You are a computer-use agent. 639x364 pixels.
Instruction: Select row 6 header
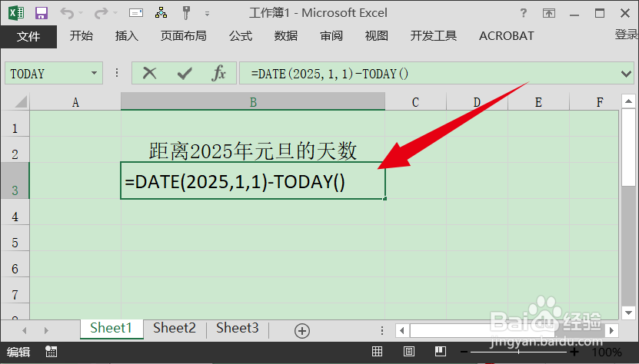pyautogui.click(x=15, y=264)
